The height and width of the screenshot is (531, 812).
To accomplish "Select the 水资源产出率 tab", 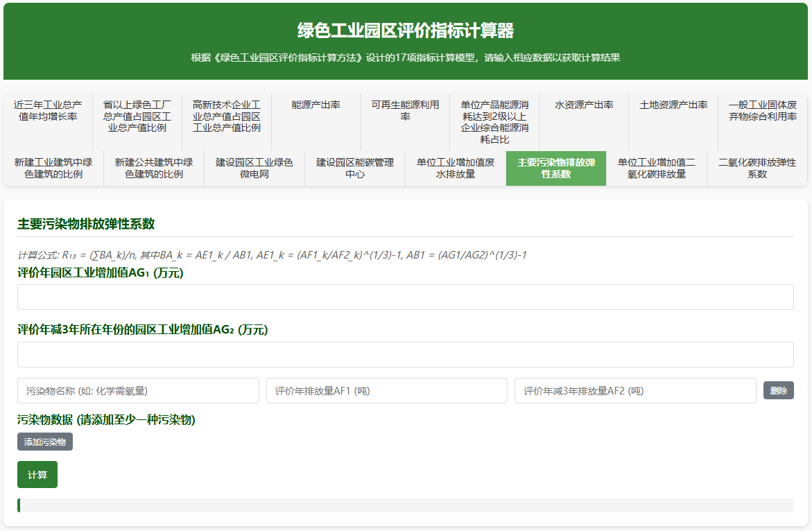I will [x=584, y=105].
